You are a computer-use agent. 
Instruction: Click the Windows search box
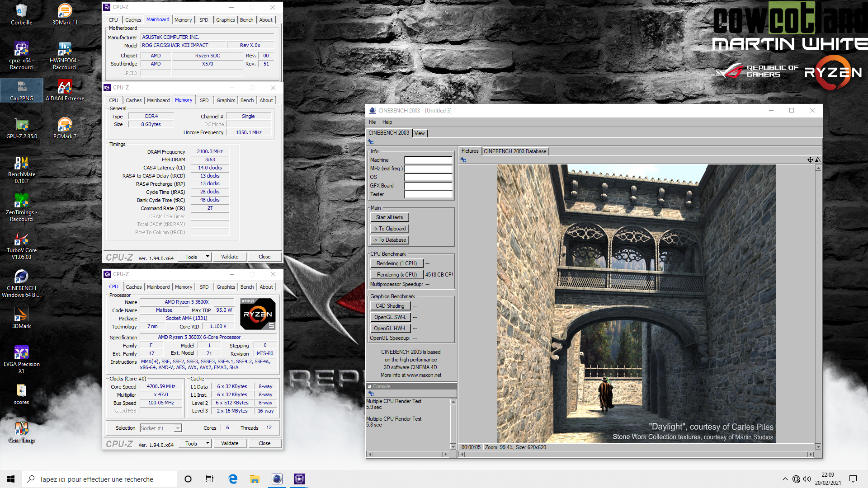[x=99, y=479]
